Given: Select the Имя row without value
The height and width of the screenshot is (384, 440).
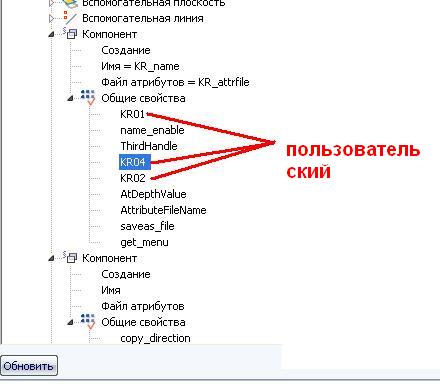Looking at the screenshot, I should pos(111,290).
